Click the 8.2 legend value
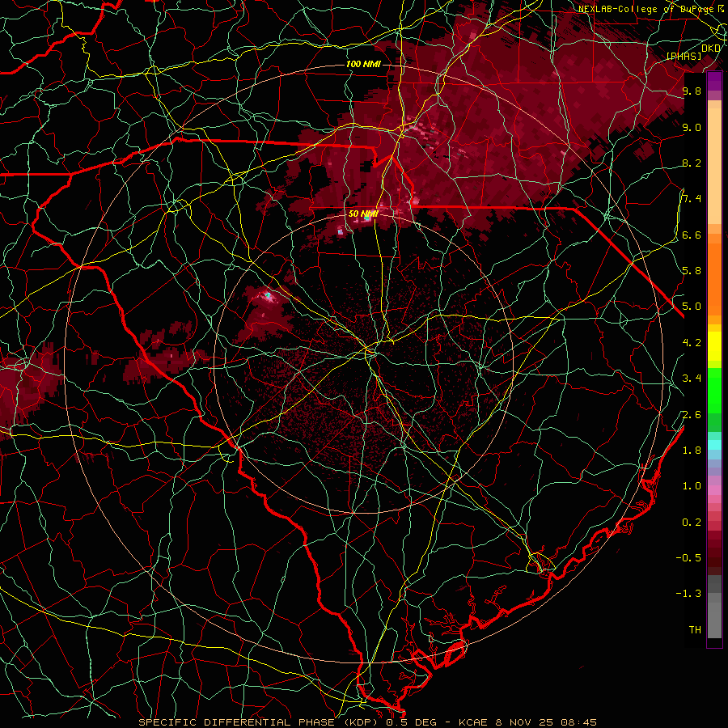The height and width of the screenshot is (728, 728). (x=692, y=163)
